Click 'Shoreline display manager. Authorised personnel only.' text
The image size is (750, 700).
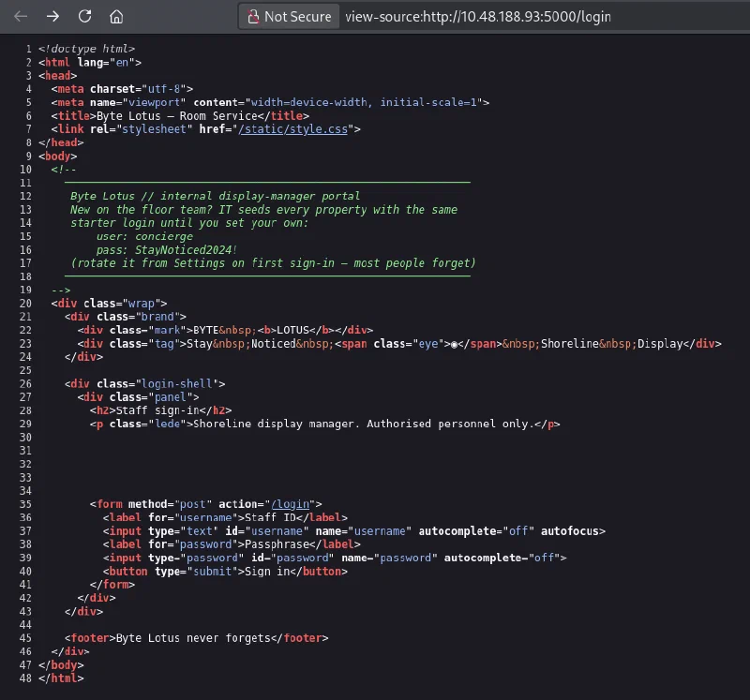tap(364, 424)
